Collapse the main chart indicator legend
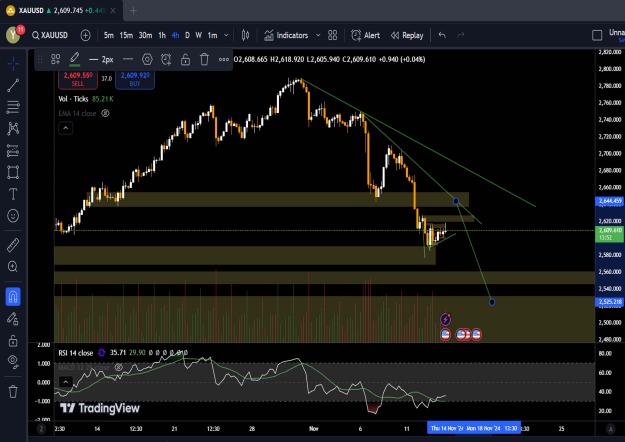625x442 pixels. pos(66,128)
